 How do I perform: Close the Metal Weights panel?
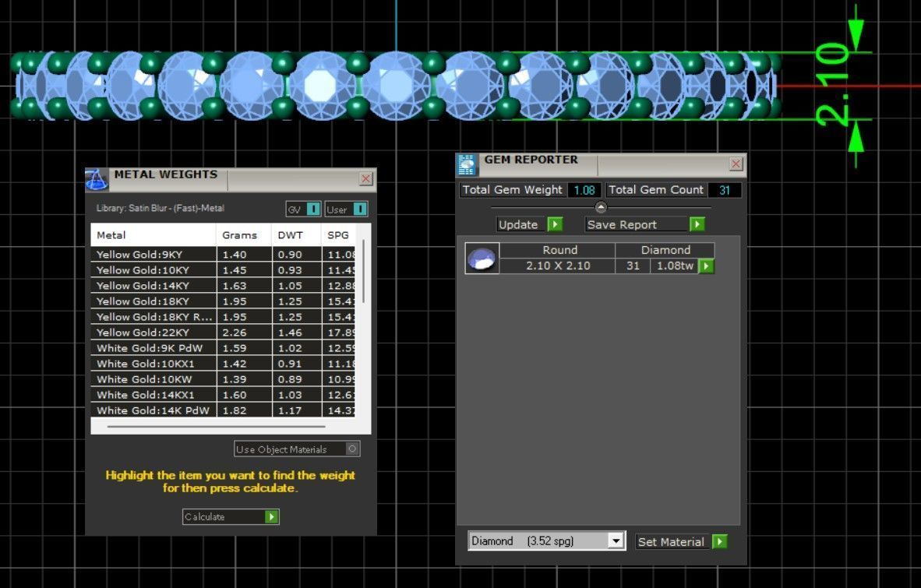[366, 178]
